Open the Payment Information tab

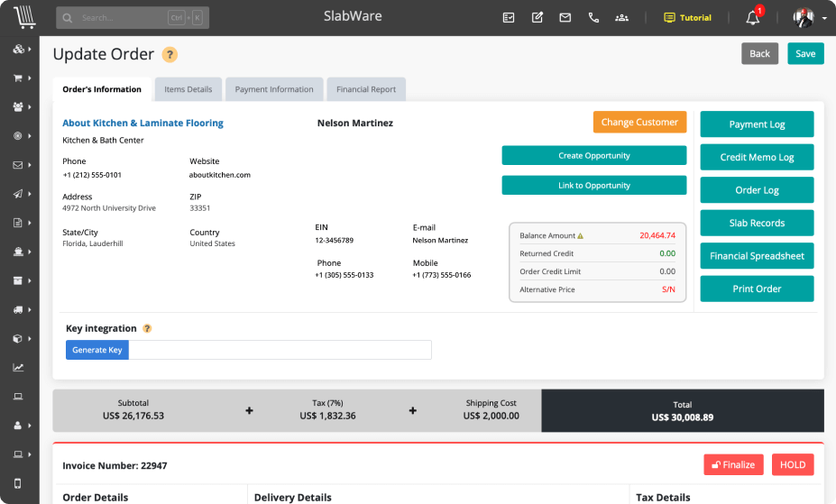coord(274,89)
